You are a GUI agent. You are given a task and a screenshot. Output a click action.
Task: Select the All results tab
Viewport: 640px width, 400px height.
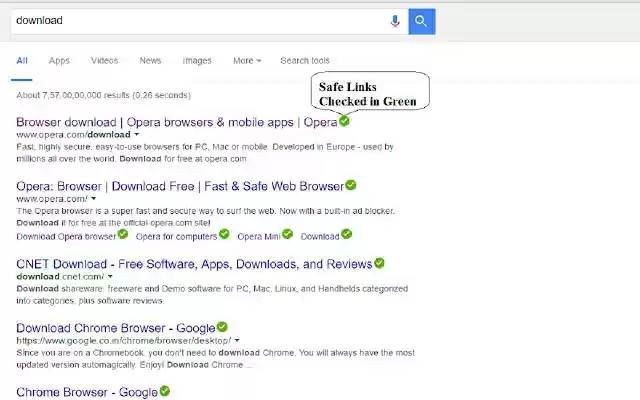(22, 61)
